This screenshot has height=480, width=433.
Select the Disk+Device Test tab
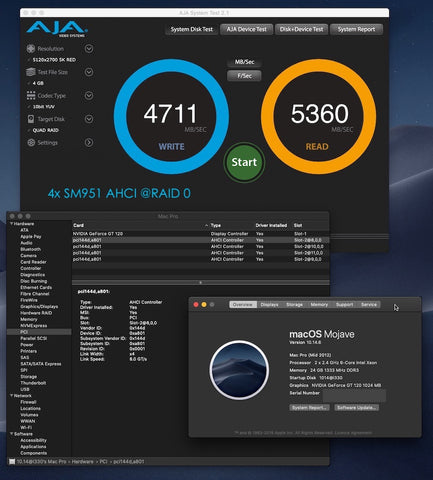click(301, 29)
